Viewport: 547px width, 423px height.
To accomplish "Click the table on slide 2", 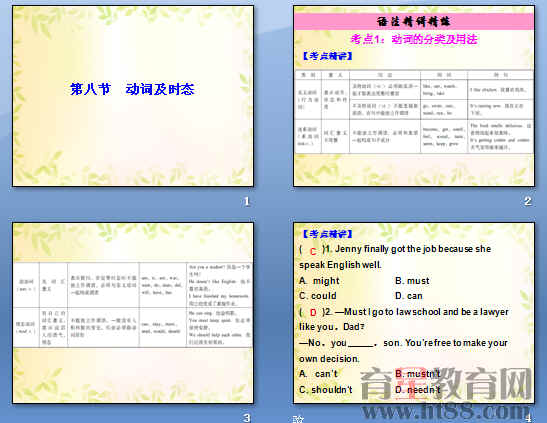I will (414, 112).
